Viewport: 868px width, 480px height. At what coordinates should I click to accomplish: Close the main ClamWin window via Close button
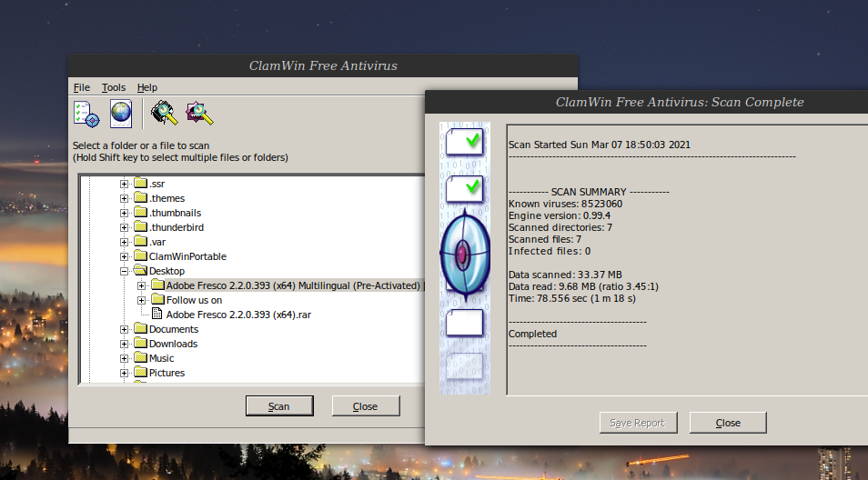[366, 405]
